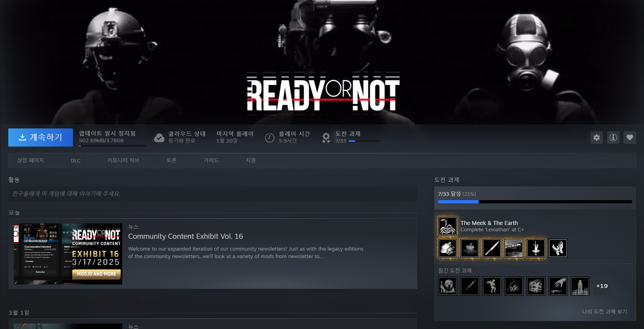Show the +19 more locked achievements
The width and height of the screenshot is (644, 329).
coord(602,286)
